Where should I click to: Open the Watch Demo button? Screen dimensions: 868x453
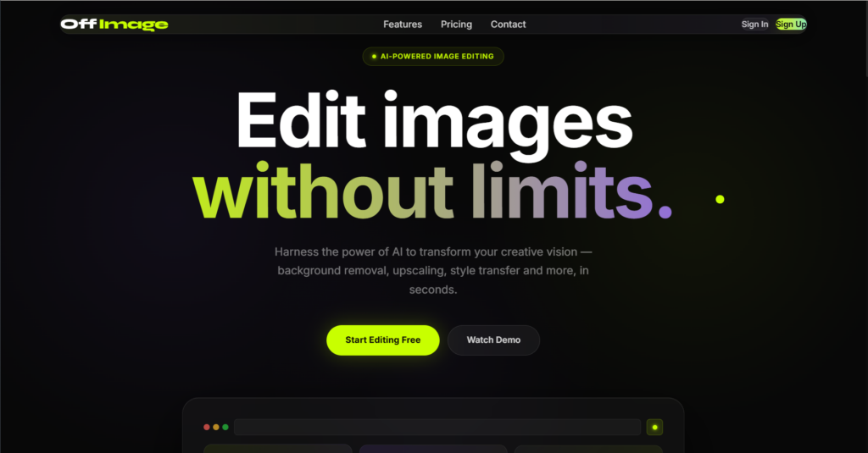(494, 340)
